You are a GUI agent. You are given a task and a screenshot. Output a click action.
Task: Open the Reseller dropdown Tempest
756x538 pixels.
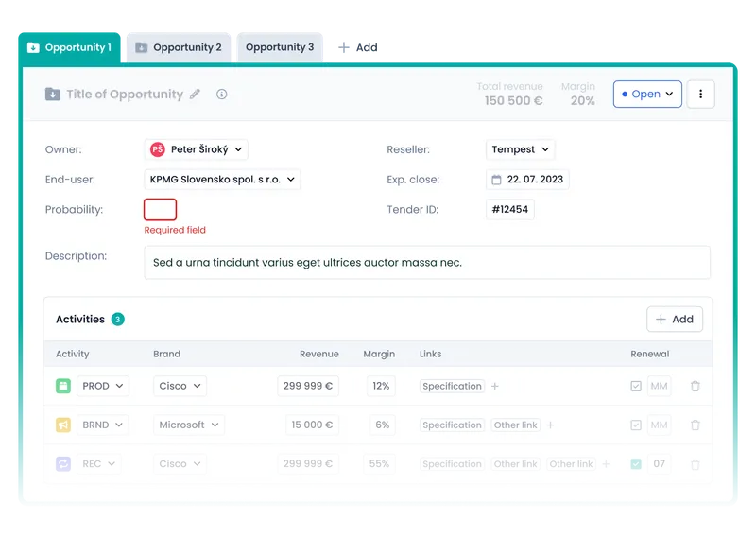(521, 149)
